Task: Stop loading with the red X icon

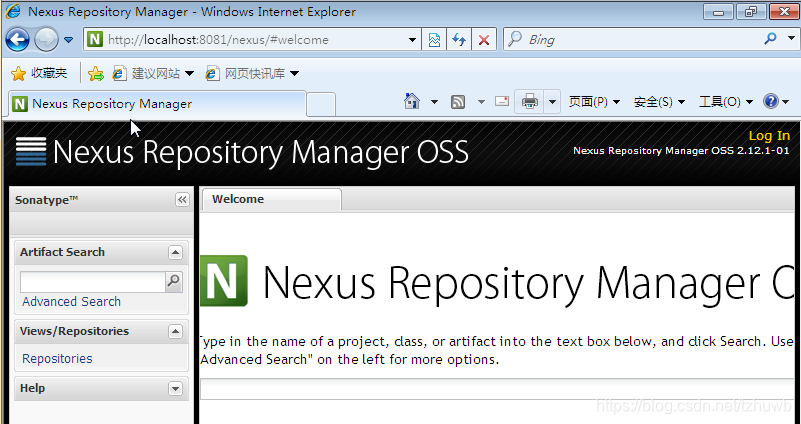Action: pyautogui.click(x=484, y=40)
